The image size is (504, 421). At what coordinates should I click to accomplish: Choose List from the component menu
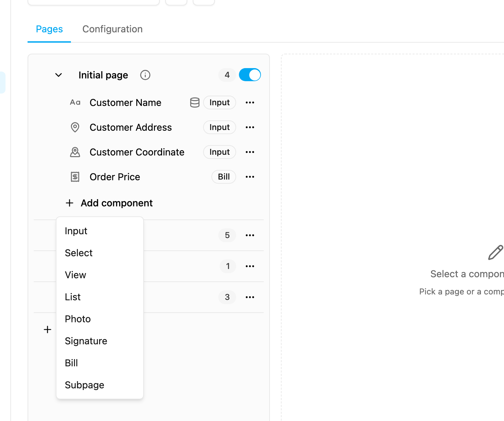pyautogui.click(x=100, y=297)
